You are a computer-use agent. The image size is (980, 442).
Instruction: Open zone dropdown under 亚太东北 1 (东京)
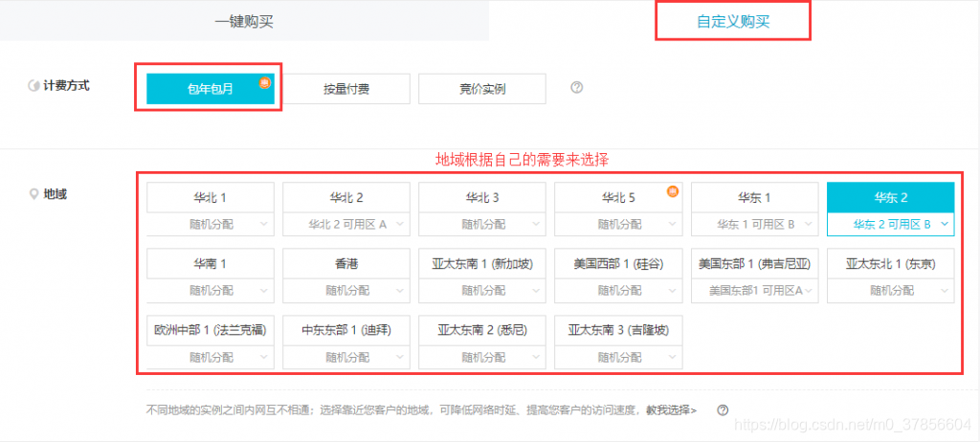point(891,291)
